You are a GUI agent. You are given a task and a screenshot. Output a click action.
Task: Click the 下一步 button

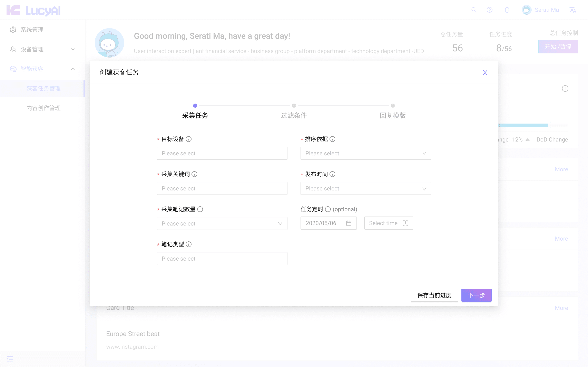pyautogui.click(x=476, y=295)
